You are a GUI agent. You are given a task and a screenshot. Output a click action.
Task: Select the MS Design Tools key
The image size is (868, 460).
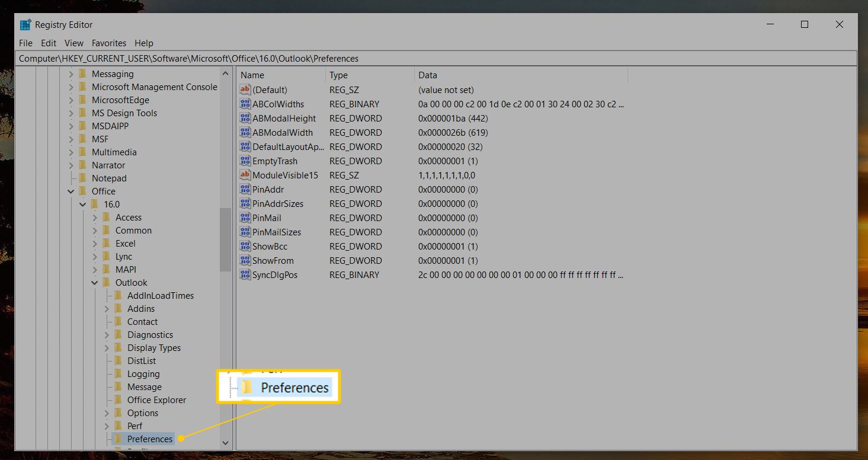point(124,113)
